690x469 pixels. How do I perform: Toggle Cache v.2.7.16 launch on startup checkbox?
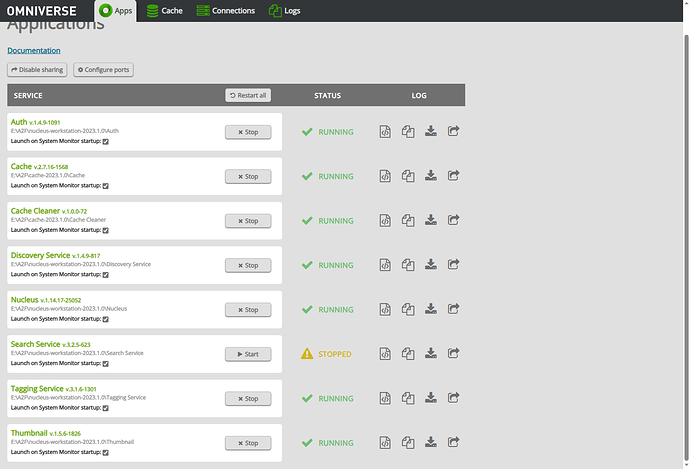click(106, 186)
